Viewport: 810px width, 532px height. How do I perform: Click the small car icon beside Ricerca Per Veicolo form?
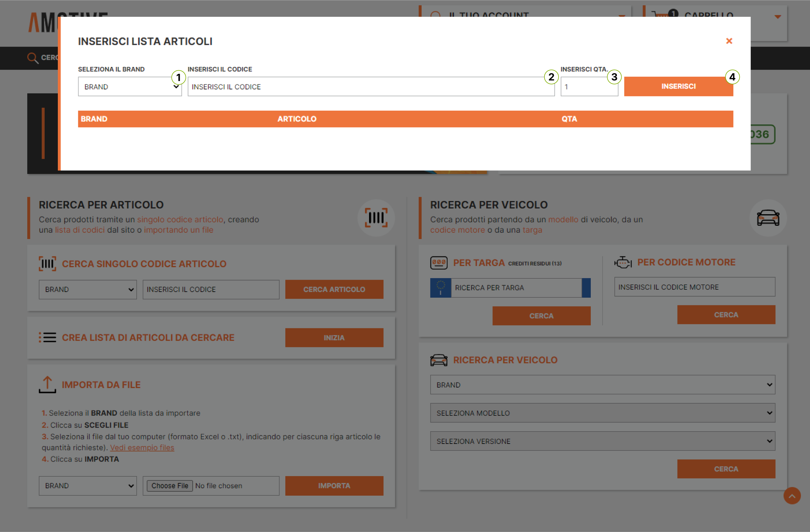coord(439,360)
